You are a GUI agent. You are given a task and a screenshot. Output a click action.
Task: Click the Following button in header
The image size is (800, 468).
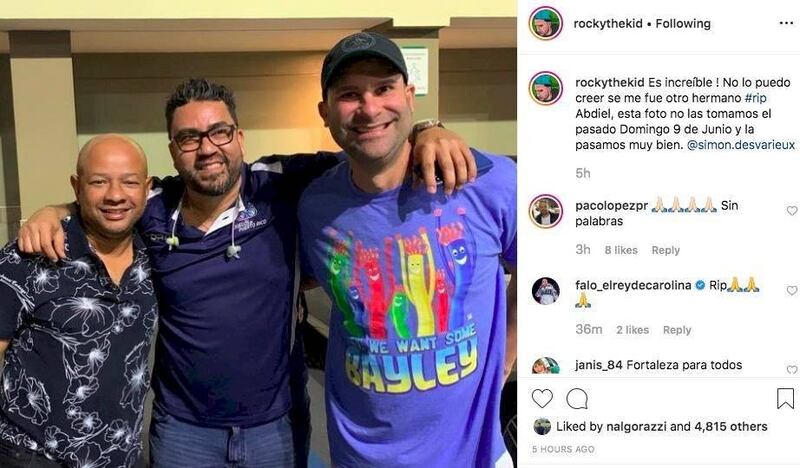click(x=683, y=23)
